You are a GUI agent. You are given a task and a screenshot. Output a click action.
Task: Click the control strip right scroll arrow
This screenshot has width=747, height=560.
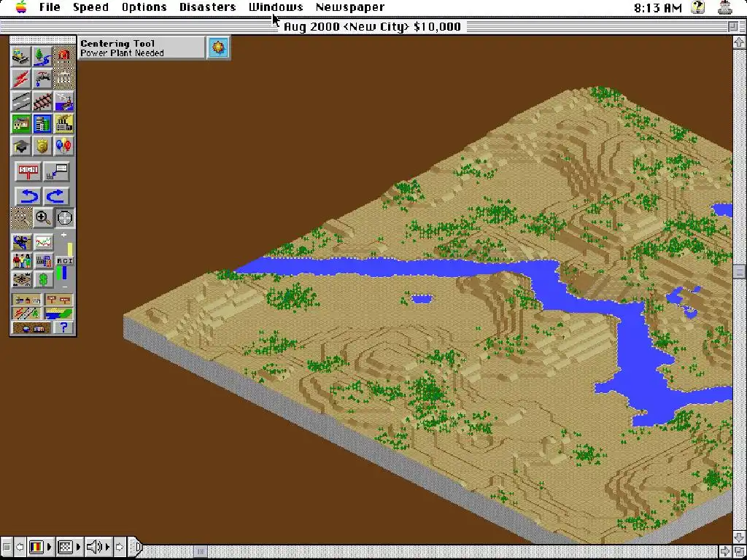[x=120, y=547]
